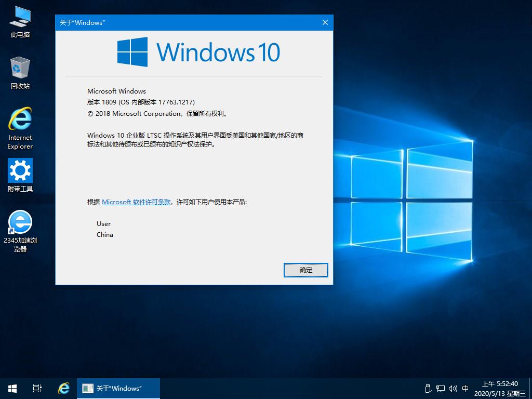Screen dimensions: 532x399
Task: Click the organization name China
Action: pos(105,234)
